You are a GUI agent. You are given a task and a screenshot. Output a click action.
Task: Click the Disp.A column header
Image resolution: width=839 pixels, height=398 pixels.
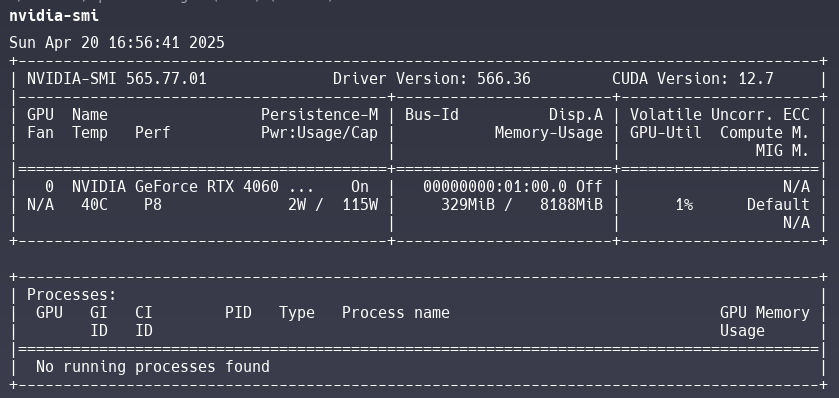[x=576, y=115]
